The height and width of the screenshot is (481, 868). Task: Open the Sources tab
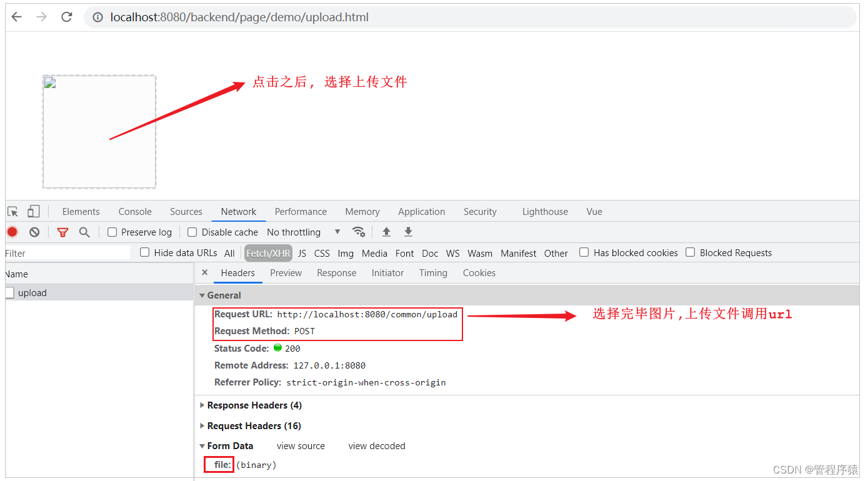tap(186, 212)
